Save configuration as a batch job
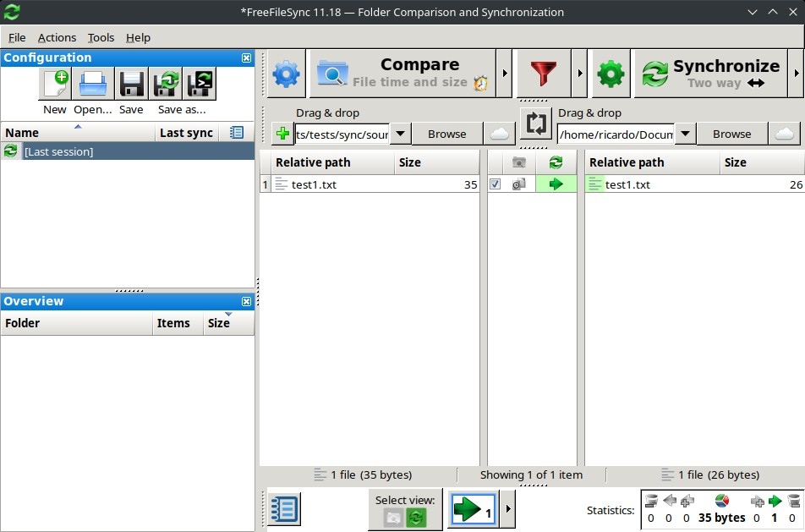Image resolution: width=805 pixels, height=532 pixels. (200, 83)
